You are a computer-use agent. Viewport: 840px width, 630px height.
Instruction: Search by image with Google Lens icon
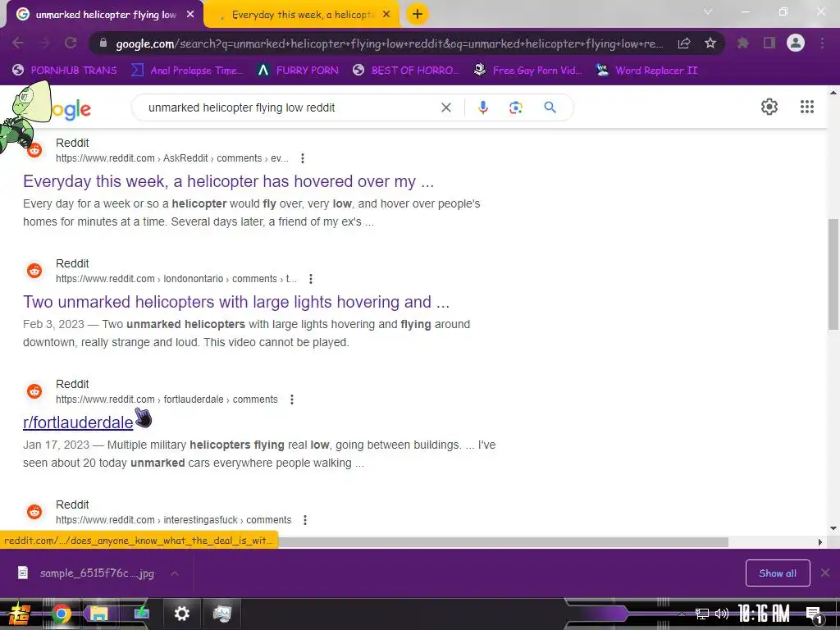coord(515,107)
